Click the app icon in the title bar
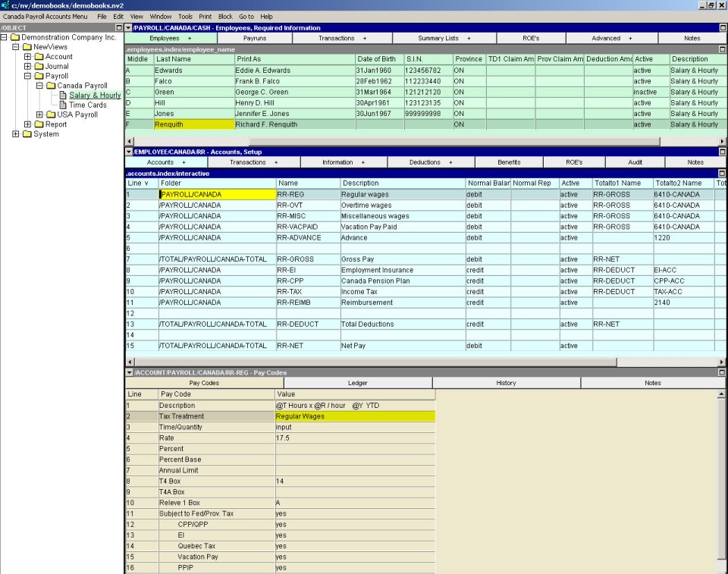 pos(5,5)
